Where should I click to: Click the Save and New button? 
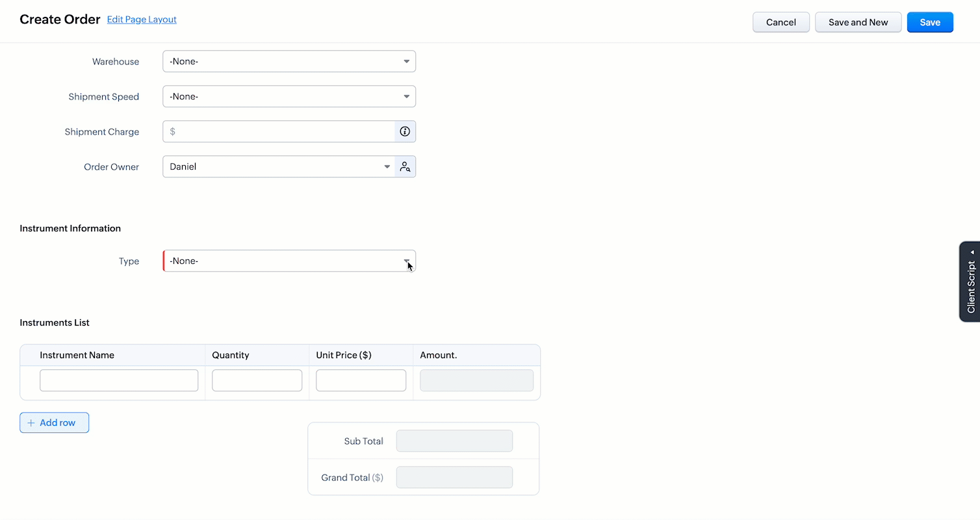858,22
